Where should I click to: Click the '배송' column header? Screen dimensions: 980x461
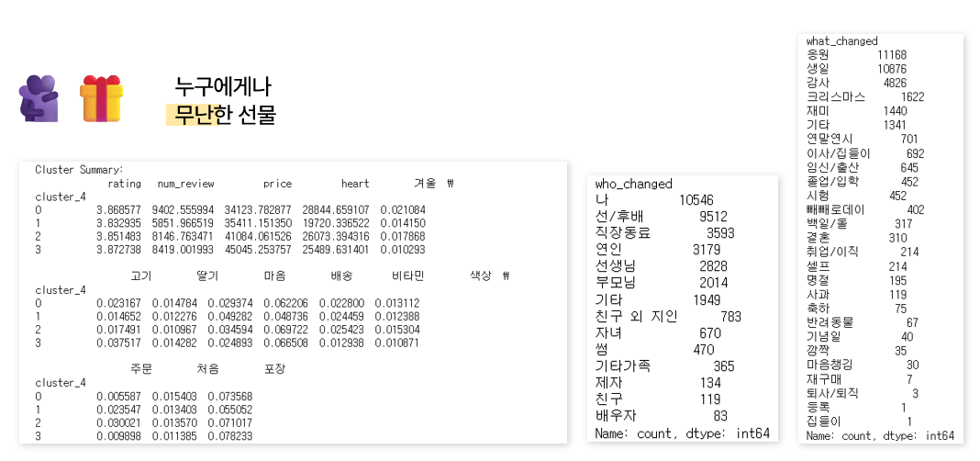point(340,275)
